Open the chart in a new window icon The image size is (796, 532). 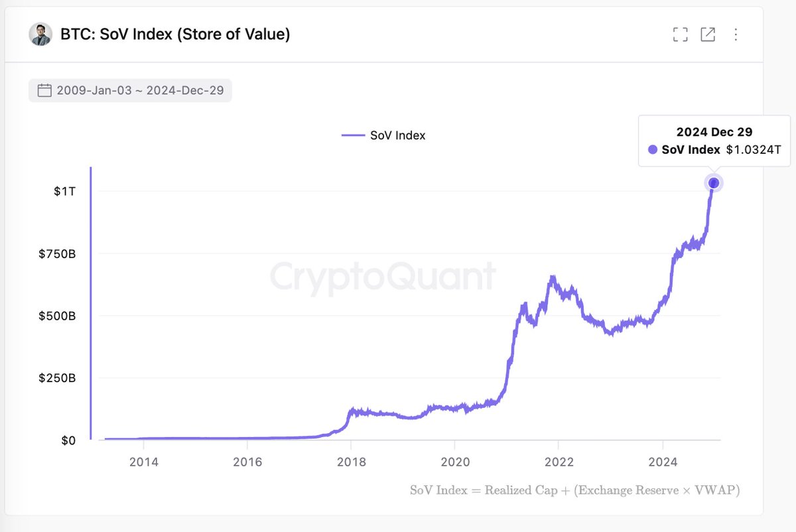(x=708, y=34)
